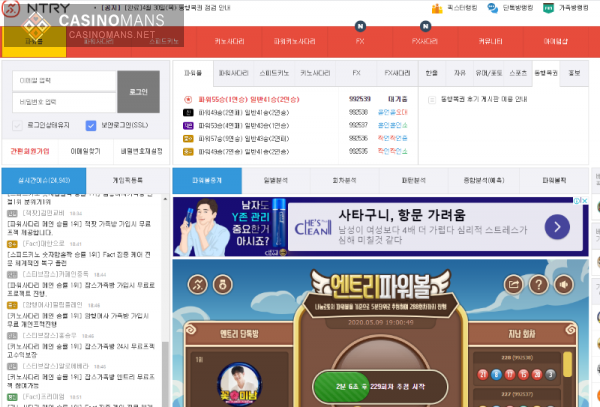This screenshot has width=600, height=407.
Task: Click green countdown progress bar 229회차
Action: tap(380, 386)
